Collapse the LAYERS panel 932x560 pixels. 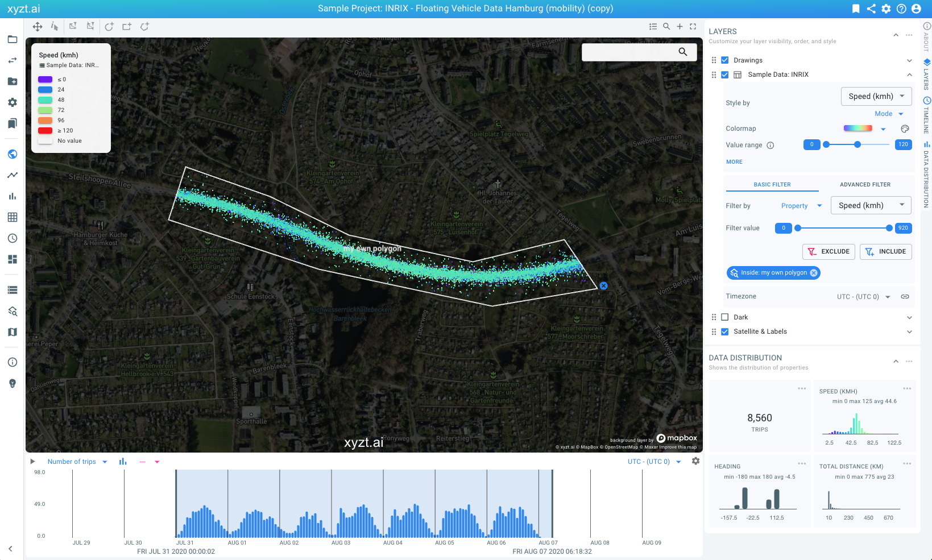[896, 35]
